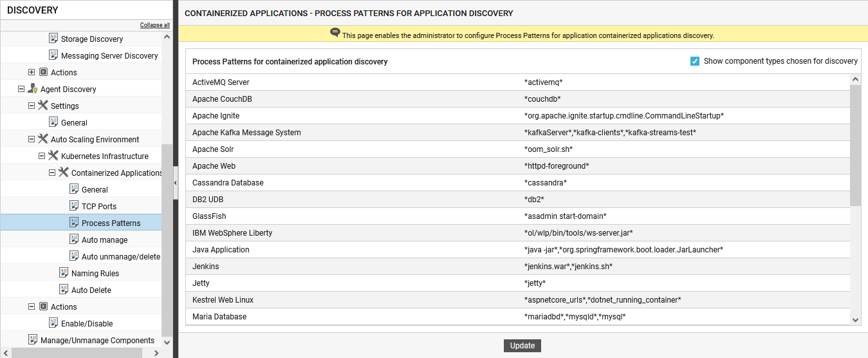Collapse the Containerized Applications node
This screenshot has width=868, height=358.
[52, 173]
